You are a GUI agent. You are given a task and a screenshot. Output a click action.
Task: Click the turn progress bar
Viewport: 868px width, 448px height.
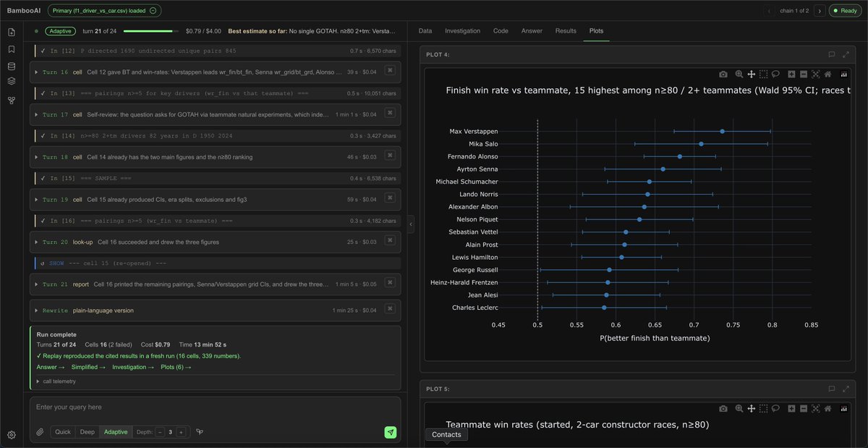(x=152, y=31)
